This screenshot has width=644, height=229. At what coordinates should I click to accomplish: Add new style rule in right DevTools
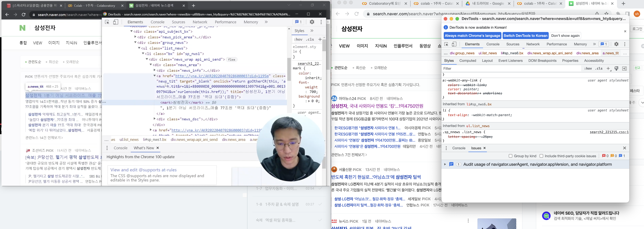click(x=608, y=69)
